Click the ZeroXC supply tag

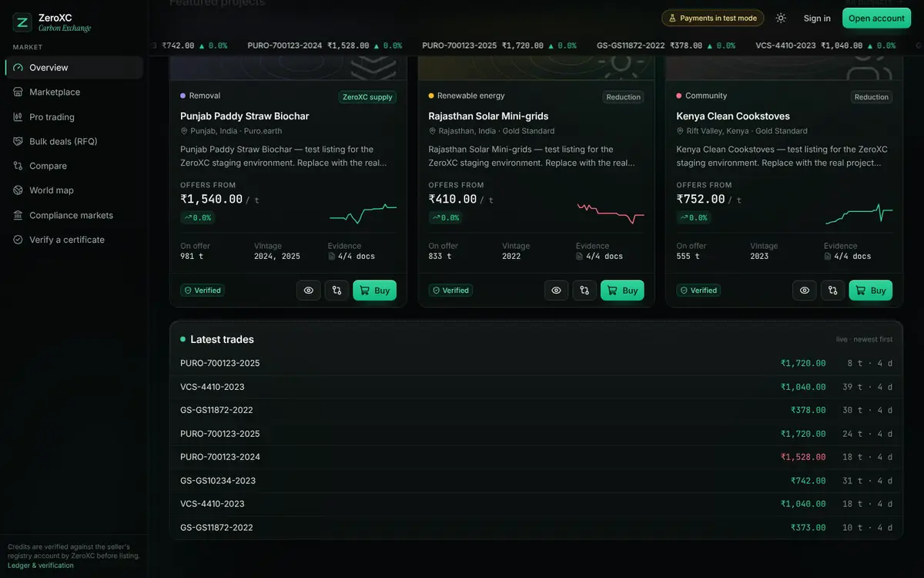(367, 97)
